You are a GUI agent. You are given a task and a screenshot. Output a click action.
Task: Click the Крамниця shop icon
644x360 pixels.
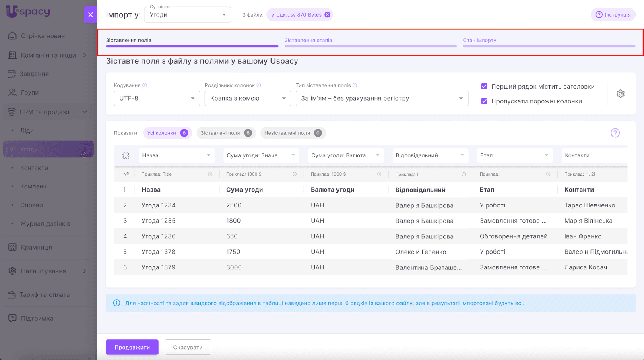pyautogui.click(x=12, y=247)
